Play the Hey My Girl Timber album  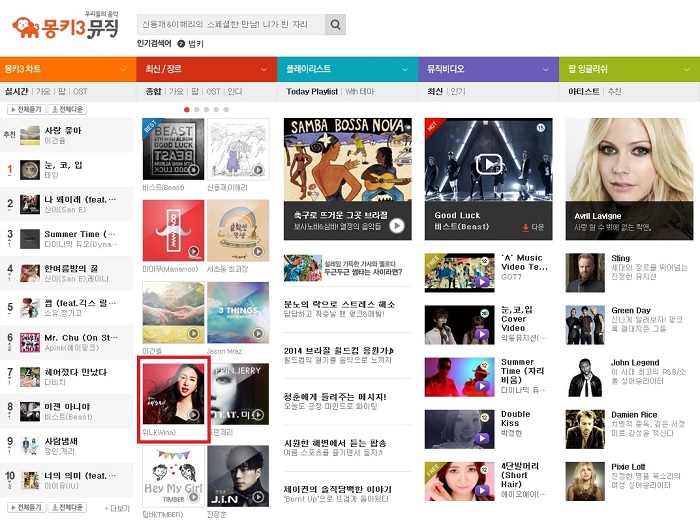tap(194, 497)
